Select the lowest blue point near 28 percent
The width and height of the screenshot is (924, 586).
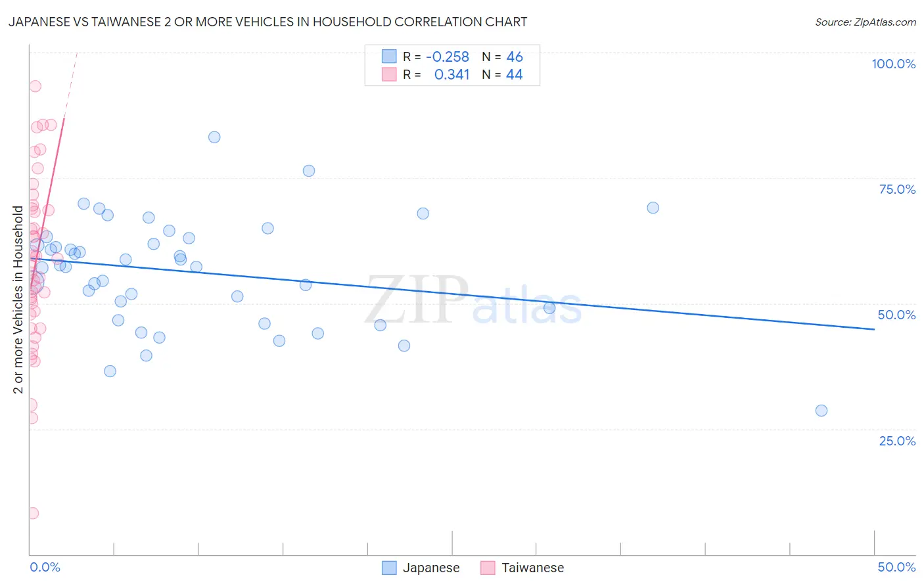click(821, 411)
